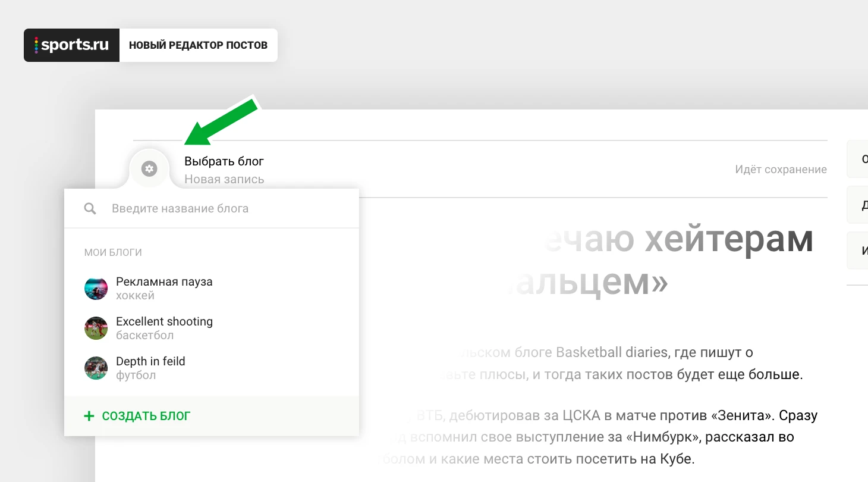Screen dimensions: 868x482
Task: Choose the Excellent shooting blog
Action: [x=212, y=328]
